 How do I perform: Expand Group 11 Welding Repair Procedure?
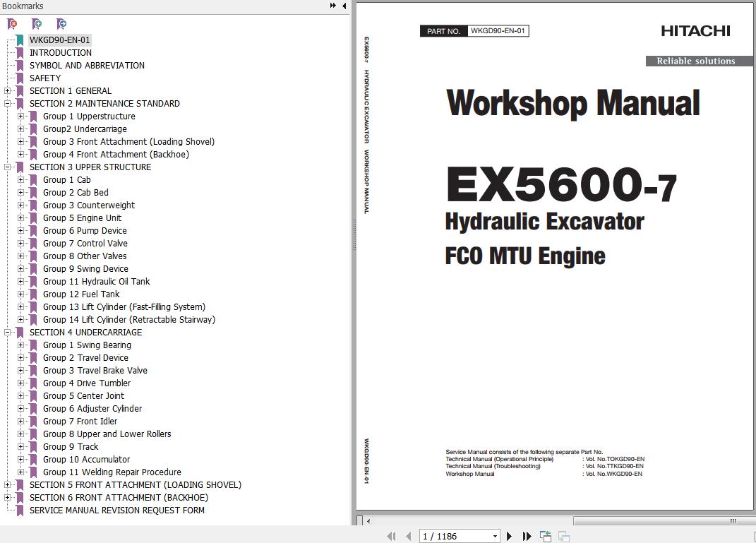(20, 472)
